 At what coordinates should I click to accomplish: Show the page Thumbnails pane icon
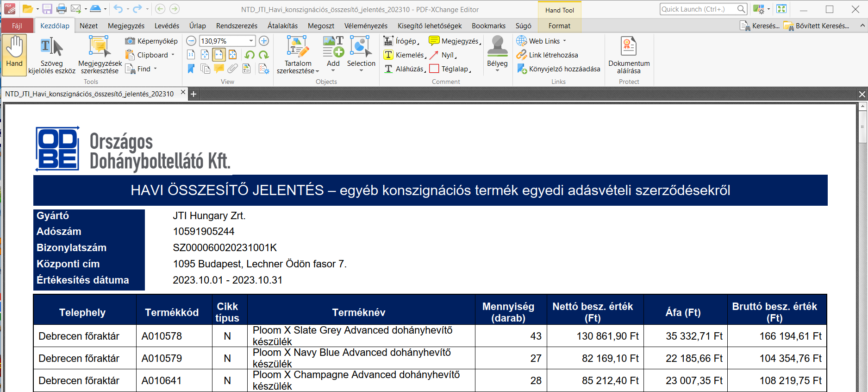click(x=205, y=69)
